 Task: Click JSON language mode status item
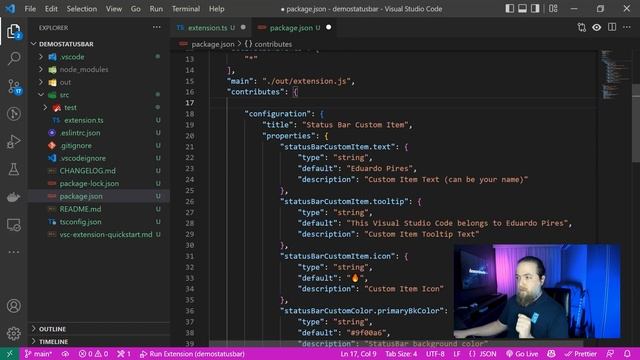tap(482, 354)
